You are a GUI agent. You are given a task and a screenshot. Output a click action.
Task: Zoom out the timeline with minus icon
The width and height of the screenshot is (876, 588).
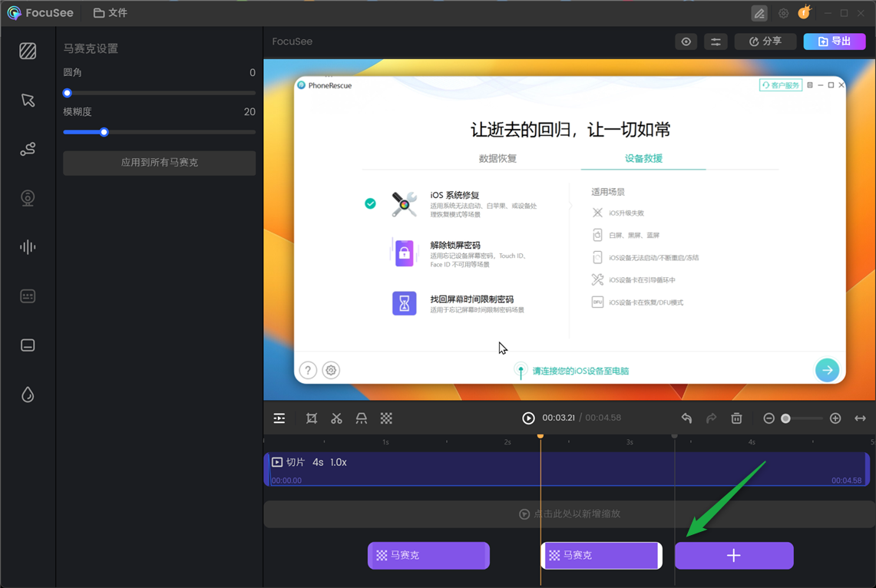coord(769,418)
